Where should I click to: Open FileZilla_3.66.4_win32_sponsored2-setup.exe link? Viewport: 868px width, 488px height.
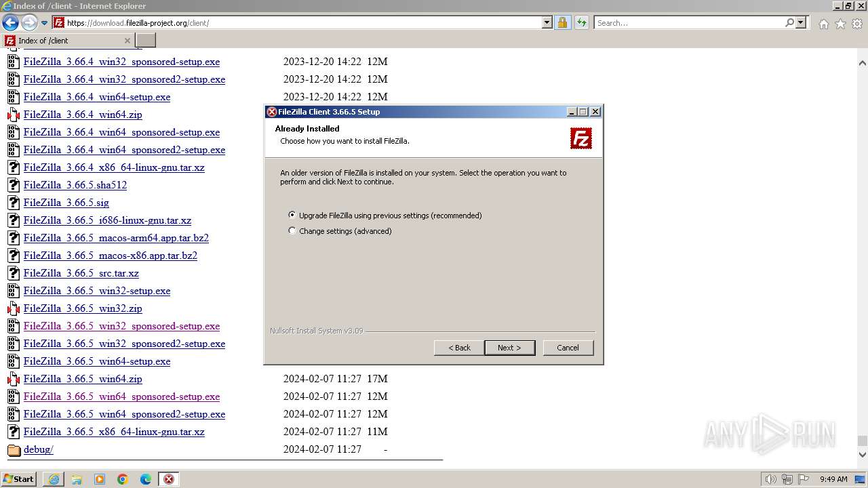124,79
